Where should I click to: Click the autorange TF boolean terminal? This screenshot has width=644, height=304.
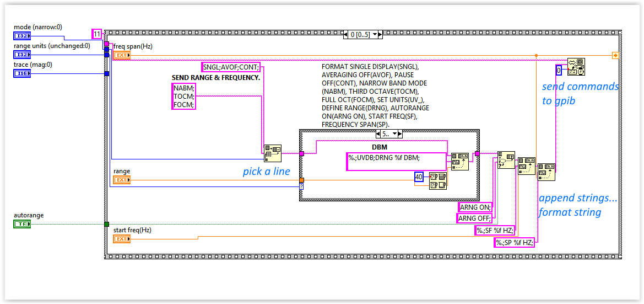(x=22, y=224)
